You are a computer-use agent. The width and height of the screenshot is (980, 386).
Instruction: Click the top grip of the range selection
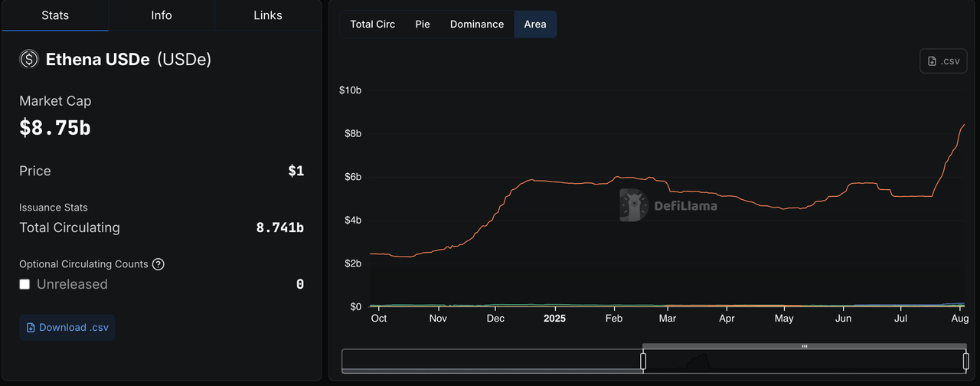805,346
